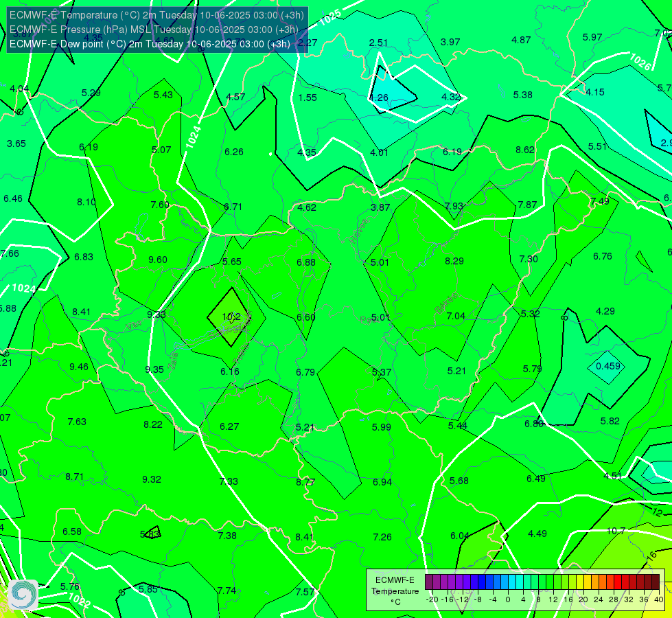Click the yellow legend swatch above 20

pos(580,582)
